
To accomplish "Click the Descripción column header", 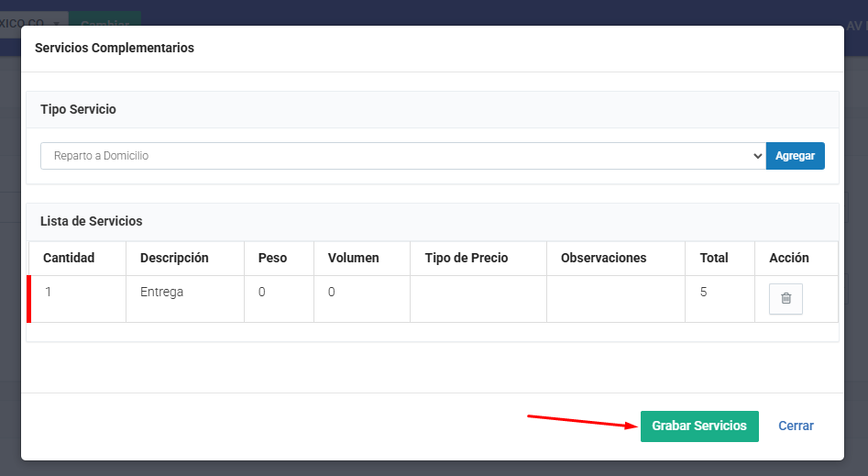I will coord(174,258).
